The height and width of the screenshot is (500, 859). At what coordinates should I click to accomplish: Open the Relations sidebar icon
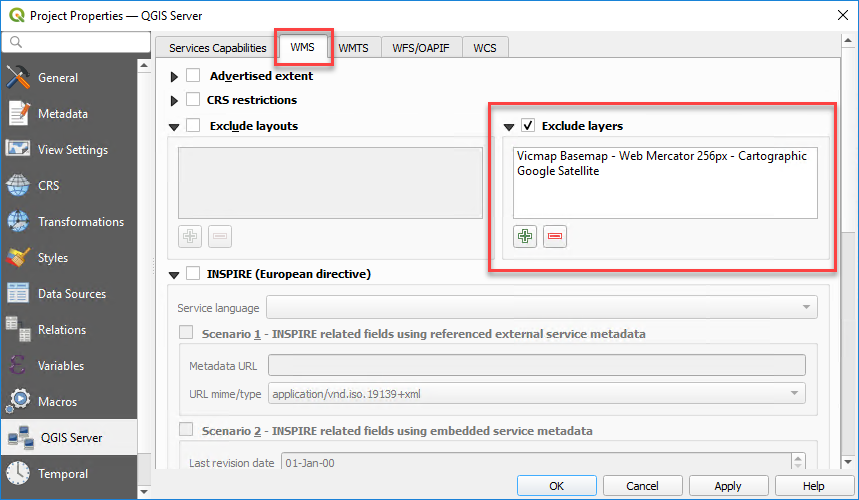tap(18, 330)
